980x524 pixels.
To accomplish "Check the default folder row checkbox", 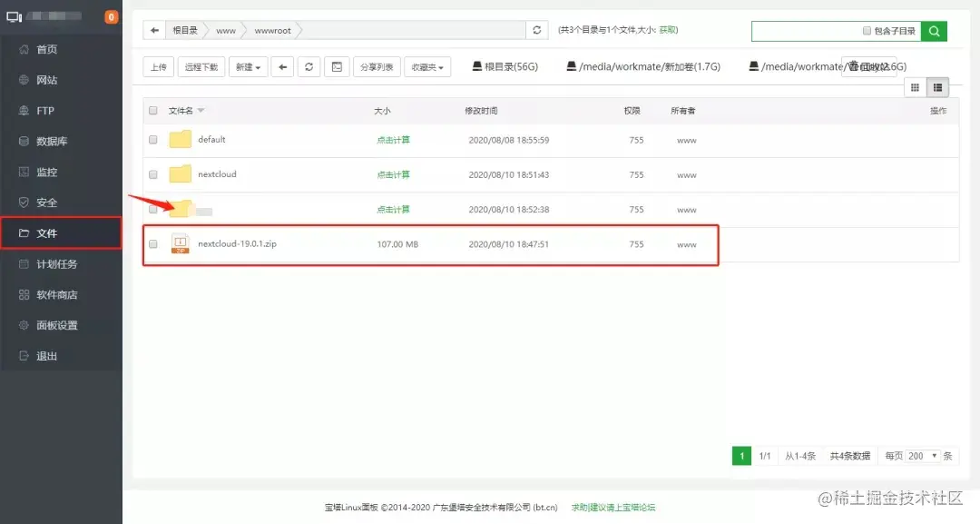I will pyautogui.click(x=153, y=140).
